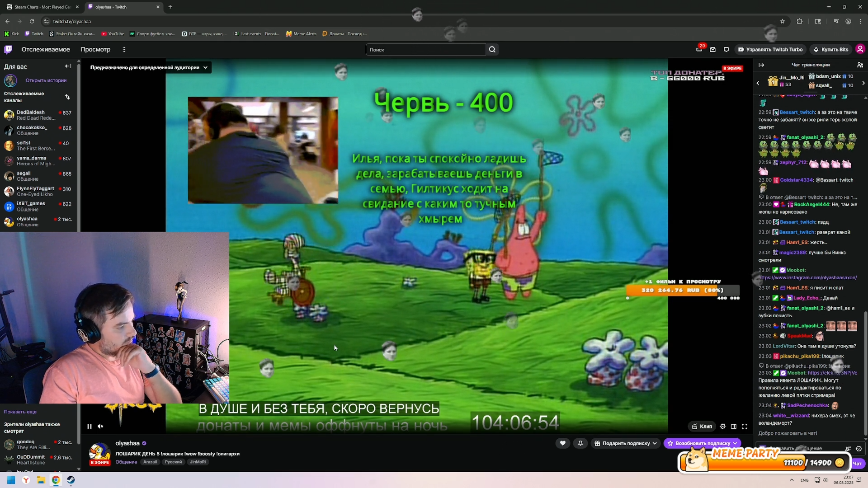This screenshot has height=488, width=868.
Task: Toggle notification bell for olyashaa
Action: tap(580, 443)
